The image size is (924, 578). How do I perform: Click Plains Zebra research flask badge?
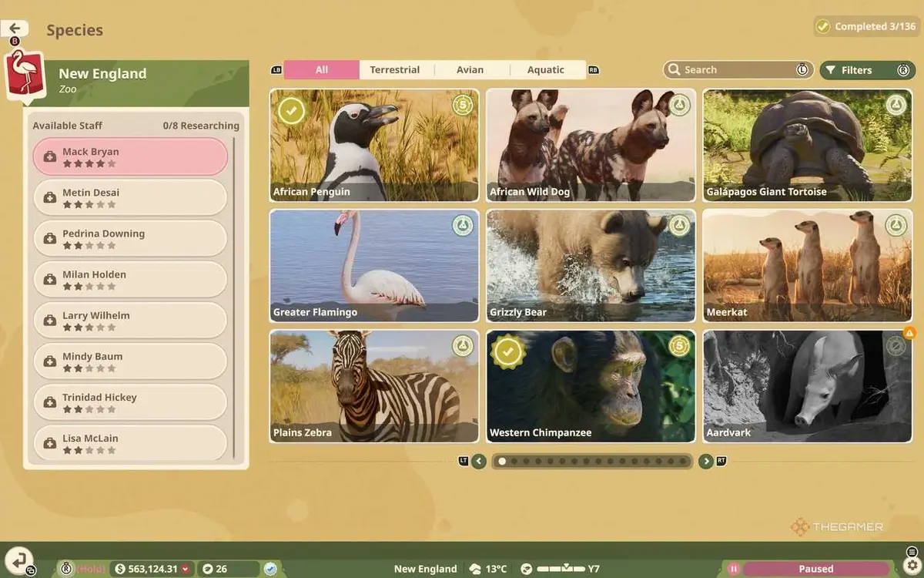coord(462,345)
